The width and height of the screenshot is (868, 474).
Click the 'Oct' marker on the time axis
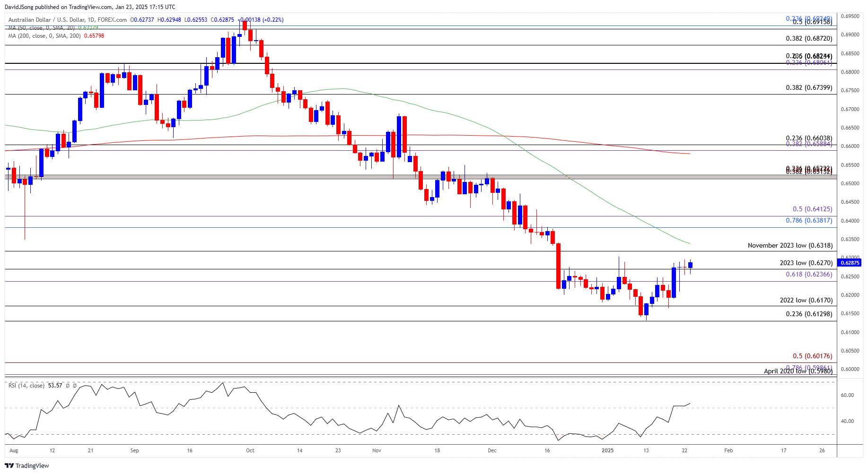point(250,450)
